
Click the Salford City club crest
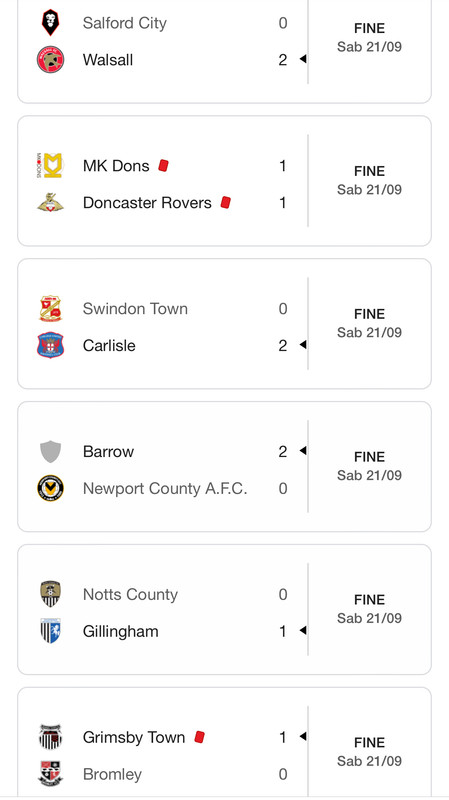[51, 23]
